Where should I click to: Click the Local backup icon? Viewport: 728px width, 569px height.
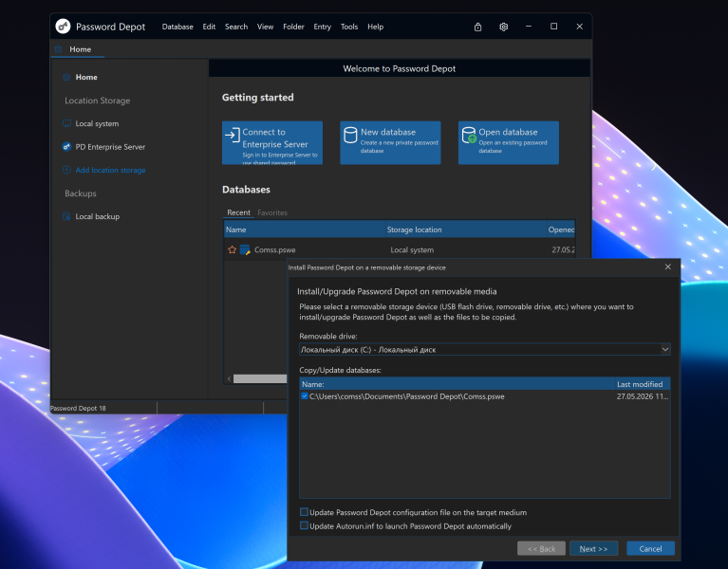point(66,216)
